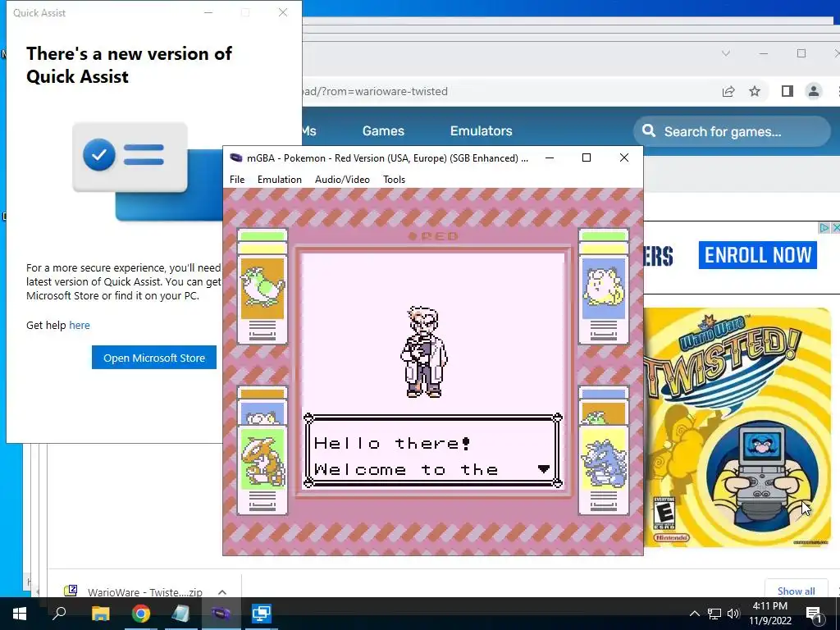Click the WarioWare Twisted box art image

tap(737, 427)
